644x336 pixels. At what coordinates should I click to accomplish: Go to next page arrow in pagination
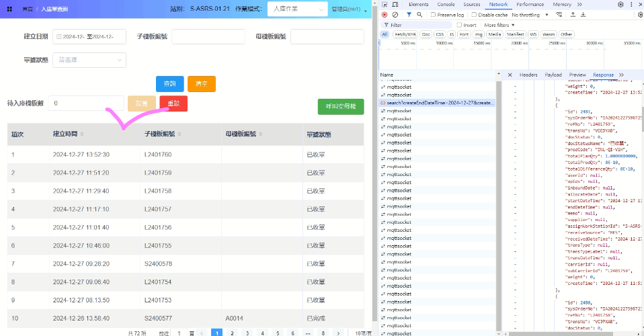[x=338, y=333]
